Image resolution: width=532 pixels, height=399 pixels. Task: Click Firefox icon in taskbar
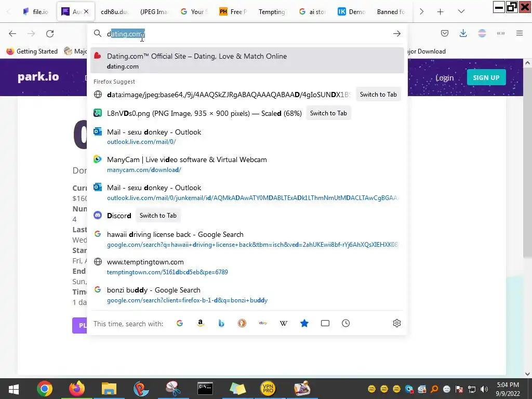tap(77, 389)
